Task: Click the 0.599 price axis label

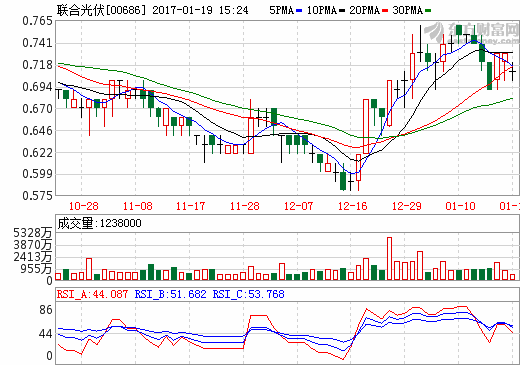Action: (37, 174)
